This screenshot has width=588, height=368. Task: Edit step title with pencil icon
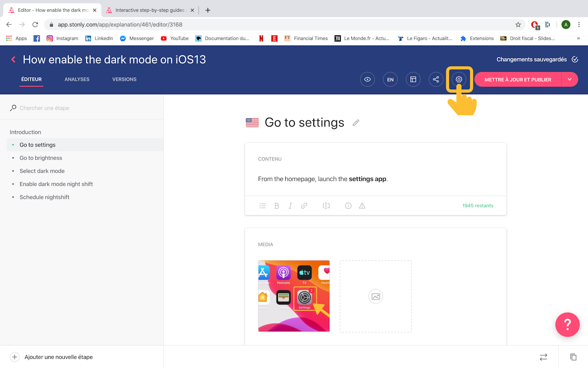coord(356,123)
